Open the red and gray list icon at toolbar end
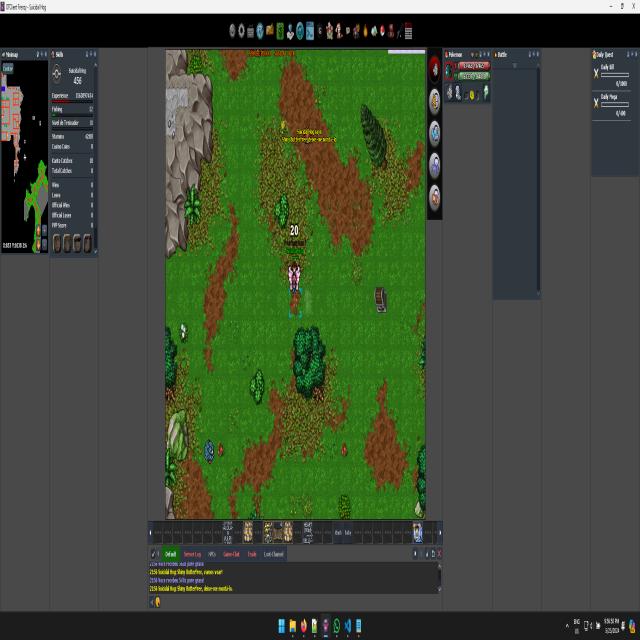 [409, 31]
